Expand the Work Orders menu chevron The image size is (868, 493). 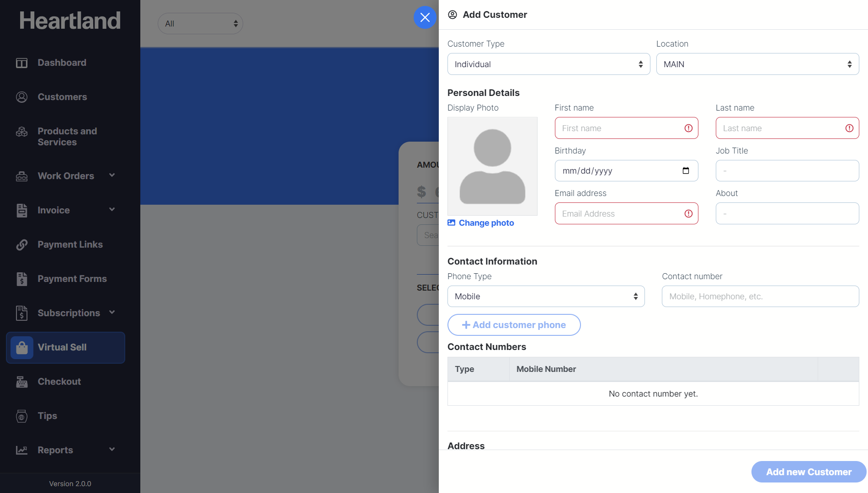112,175
